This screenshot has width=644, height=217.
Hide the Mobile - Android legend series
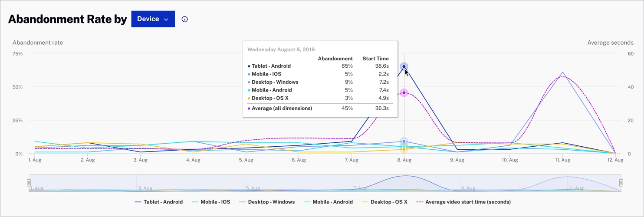coord(328,202)
